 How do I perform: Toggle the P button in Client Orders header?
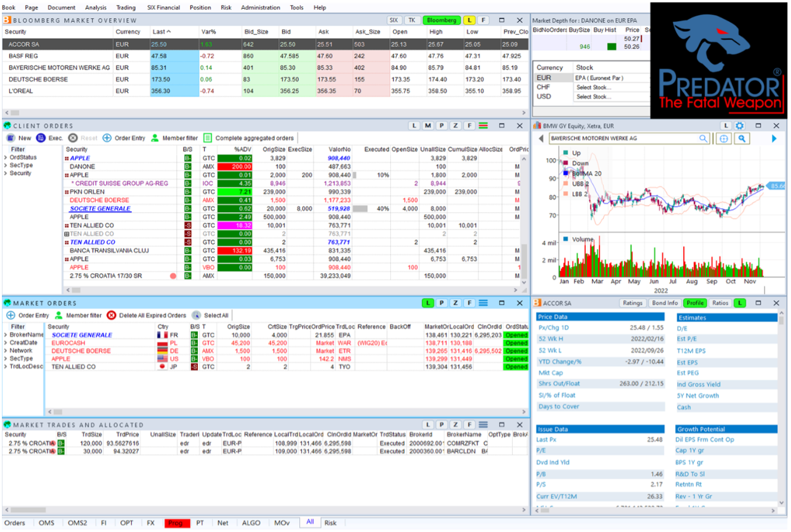pyautogui.click(x=441, y=126)
